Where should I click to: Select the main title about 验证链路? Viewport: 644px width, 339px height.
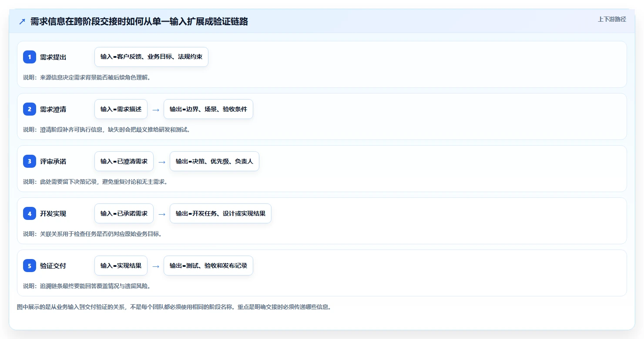139,22
